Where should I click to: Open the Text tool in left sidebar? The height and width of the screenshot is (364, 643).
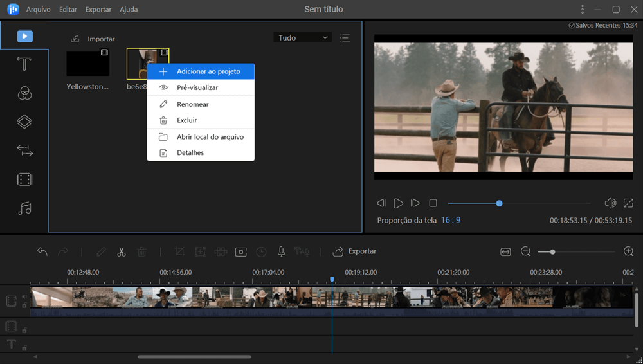point(24,64)
